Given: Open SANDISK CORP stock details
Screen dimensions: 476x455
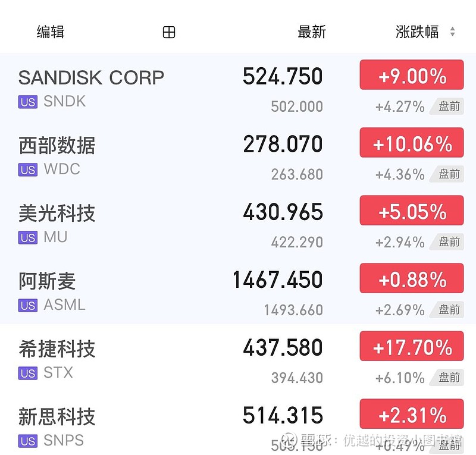Looking at the screenshot, I should tap(91, 77).
